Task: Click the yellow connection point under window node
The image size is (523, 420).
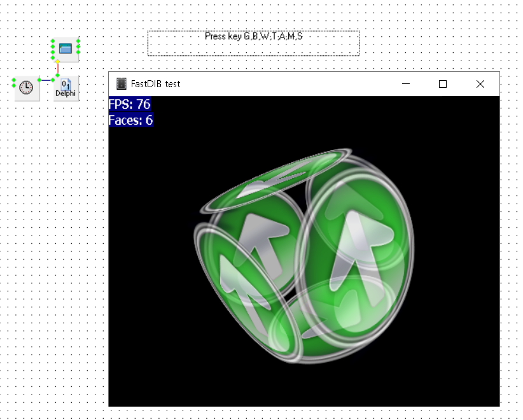Action: tap(58, 62)
